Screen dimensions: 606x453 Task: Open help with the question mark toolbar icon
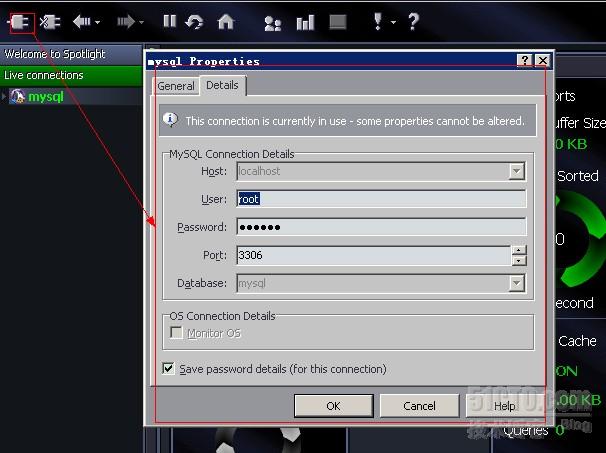(414, 22)
